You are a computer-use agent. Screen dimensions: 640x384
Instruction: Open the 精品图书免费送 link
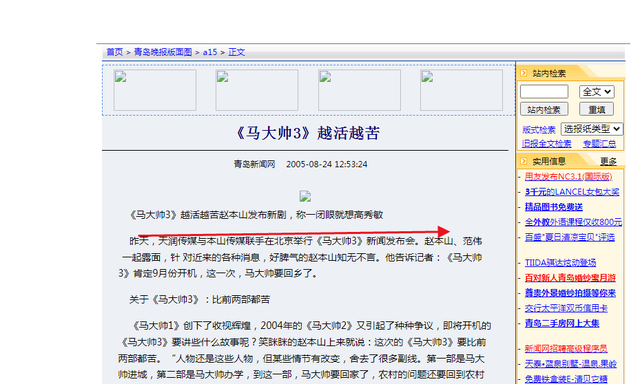pyautogui.click(x=553, y=207)
